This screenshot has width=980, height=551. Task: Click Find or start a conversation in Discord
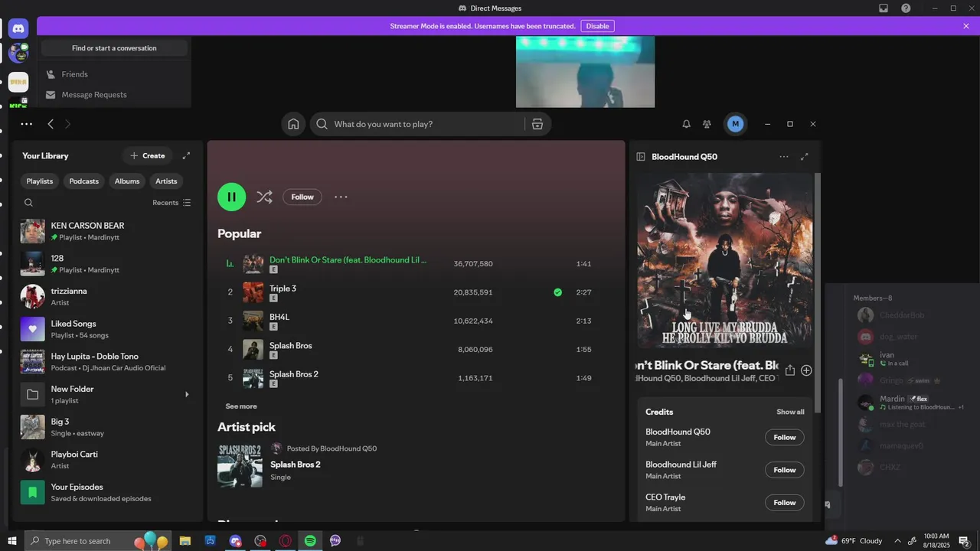114,48
